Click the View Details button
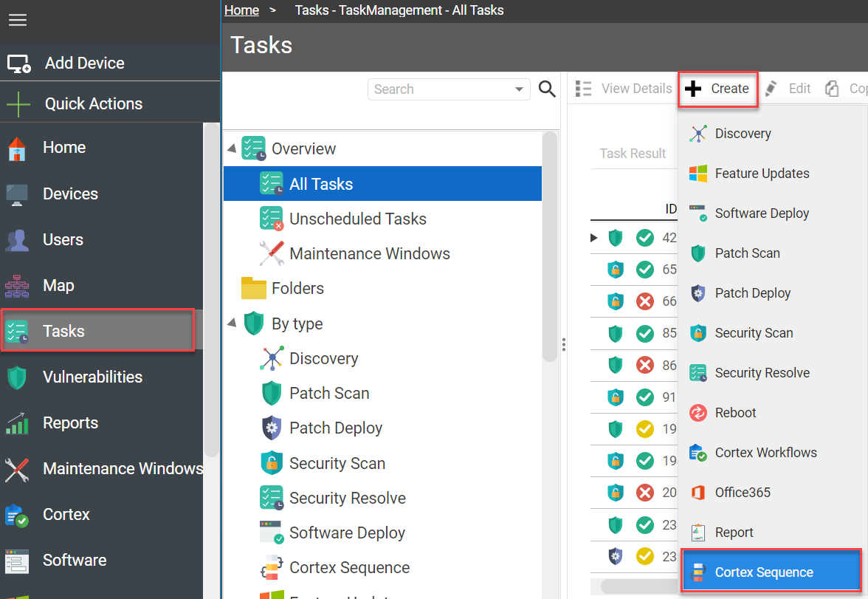The image size is (868, 599). pyautogui.click(x=623, y=89)
